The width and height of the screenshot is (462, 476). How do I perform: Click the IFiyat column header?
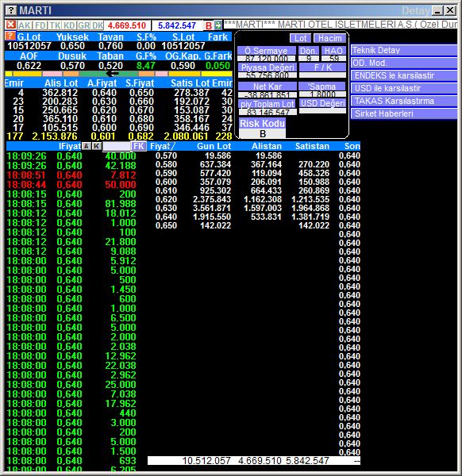(x=70, y=146)
